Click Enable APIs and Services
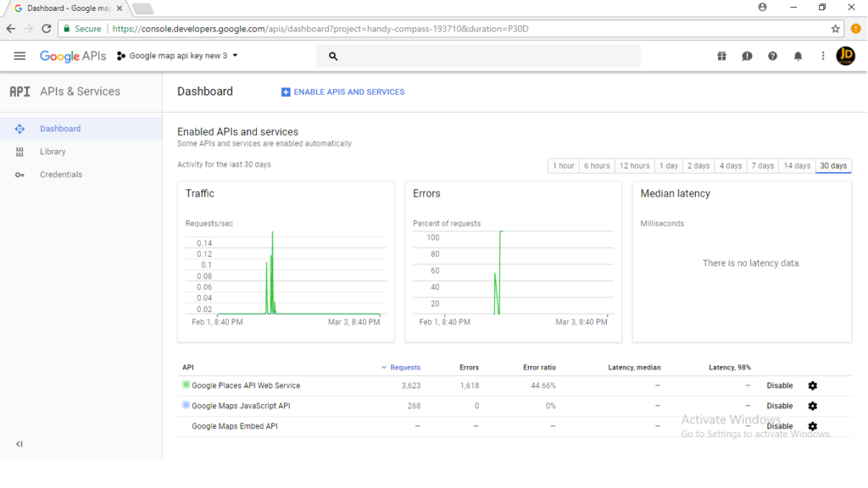This screenshot has width=868, height=488. pos(342,91)
